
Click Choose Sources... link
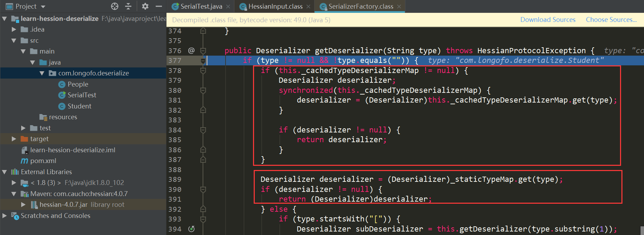pyautogui.click(x=611, y=20)
